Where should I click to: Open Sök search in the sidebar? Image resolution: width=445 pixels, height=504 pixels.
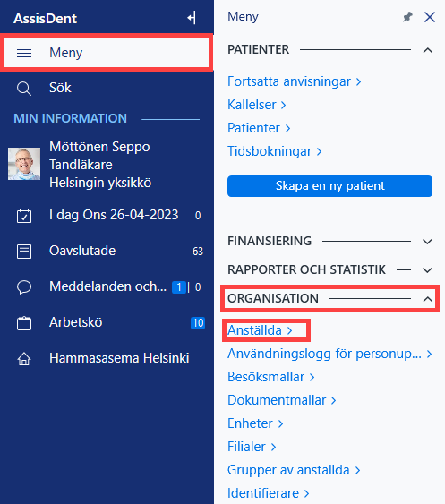[x=107, y=88]
